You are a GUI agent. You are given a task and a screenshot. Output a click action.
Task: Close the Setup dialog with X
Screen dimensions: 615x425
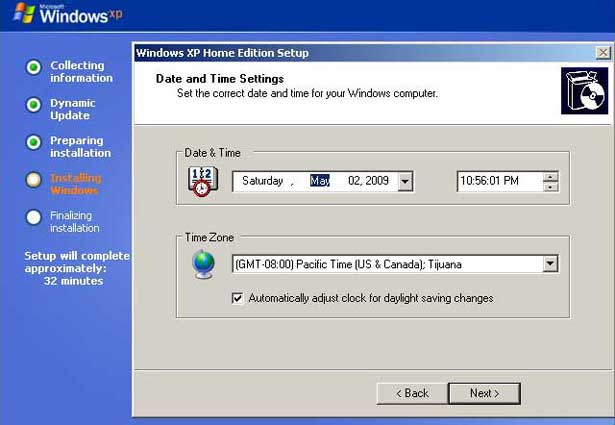click(x=603, y=53)
